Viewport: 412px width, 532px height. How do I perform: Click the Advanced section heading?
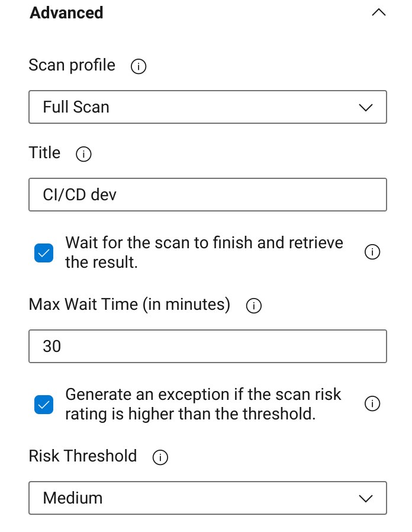click(66, 12)
